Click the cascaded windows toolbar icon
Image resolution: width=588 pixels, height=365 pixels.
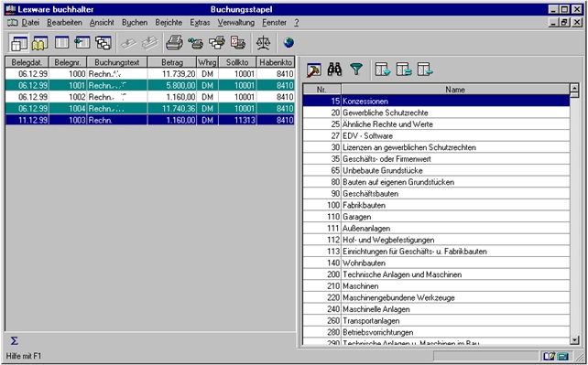click(103, 43)
